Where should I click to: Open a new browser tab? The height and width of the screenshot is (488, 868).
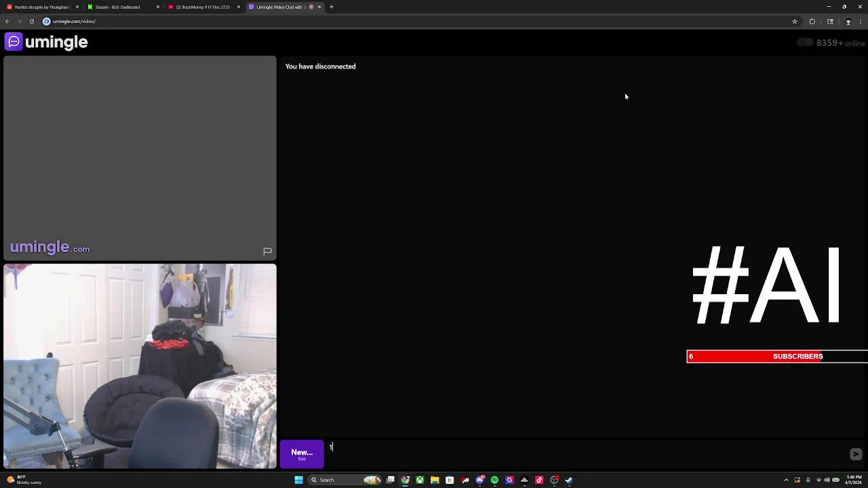click(x=332, y=7)
